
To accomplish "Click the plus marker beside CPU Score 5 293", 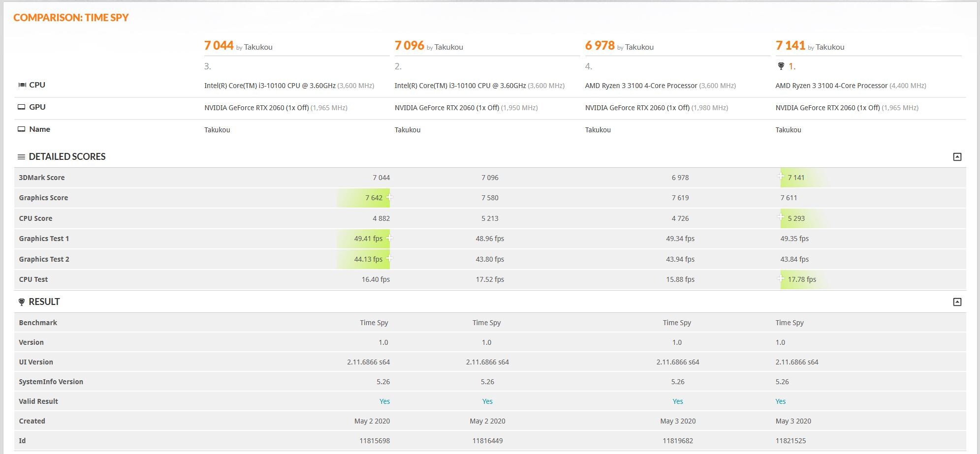I will (x=781, y=217).
